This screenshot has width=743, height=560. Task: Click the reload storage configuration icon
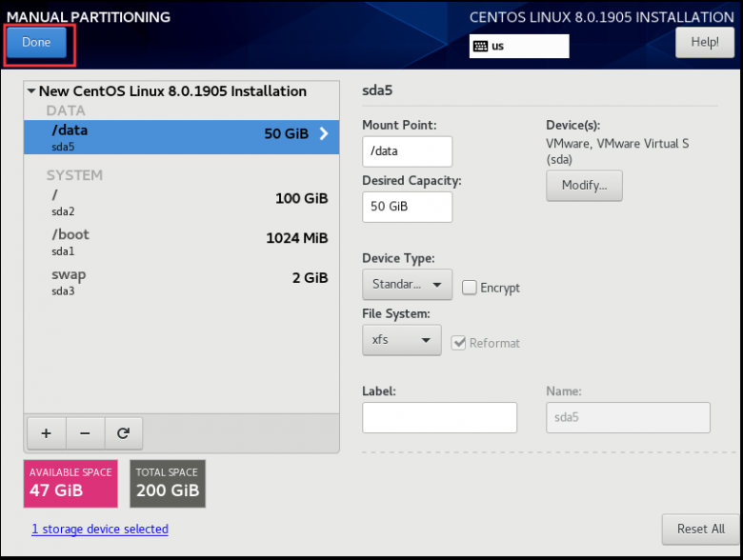coord(123,432)
